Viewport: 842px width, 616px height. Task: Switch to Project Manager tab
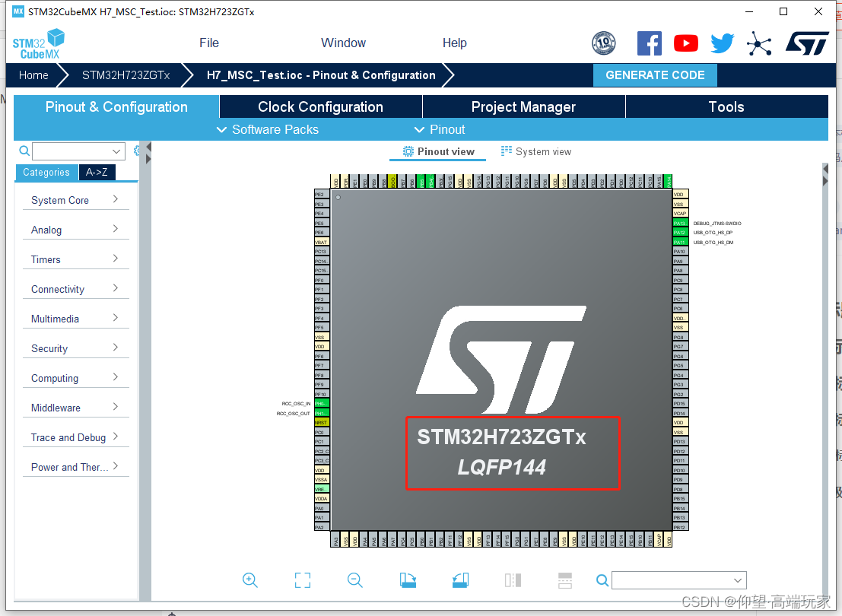523,107
